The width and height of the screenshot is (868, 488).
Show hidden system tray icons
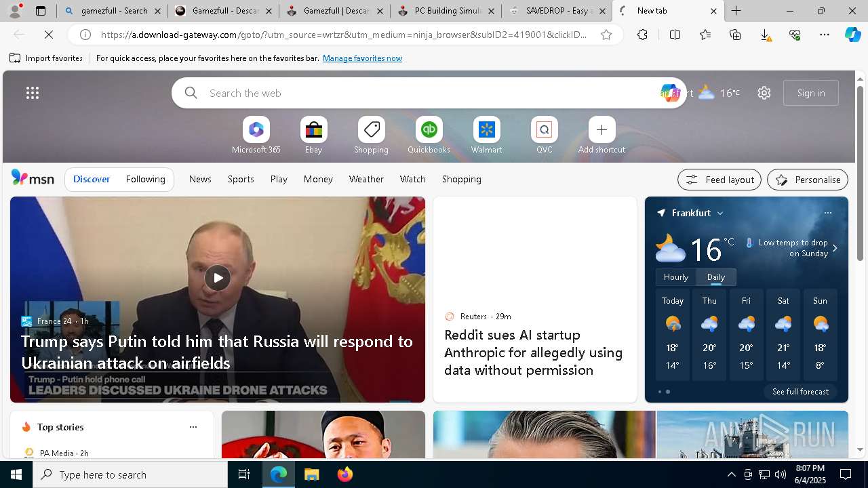731,474
